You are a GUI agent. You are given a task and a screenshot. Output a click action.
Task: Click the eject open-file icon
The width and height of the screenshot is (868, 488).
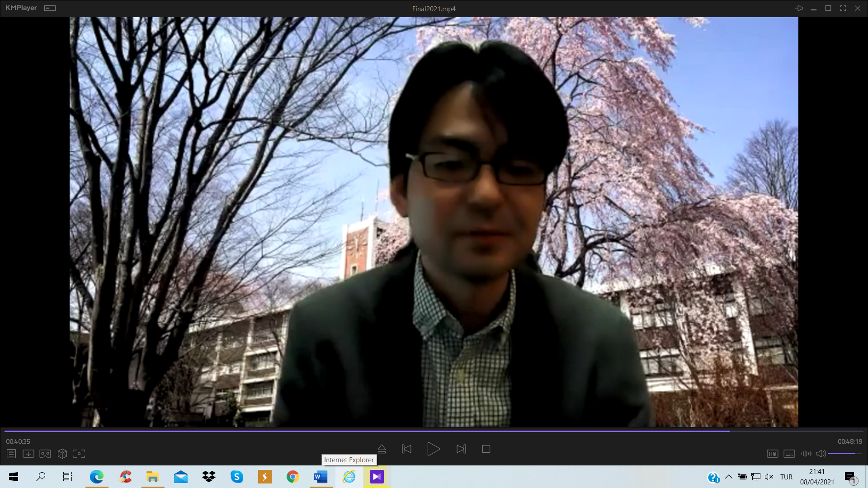coord(382,449)
